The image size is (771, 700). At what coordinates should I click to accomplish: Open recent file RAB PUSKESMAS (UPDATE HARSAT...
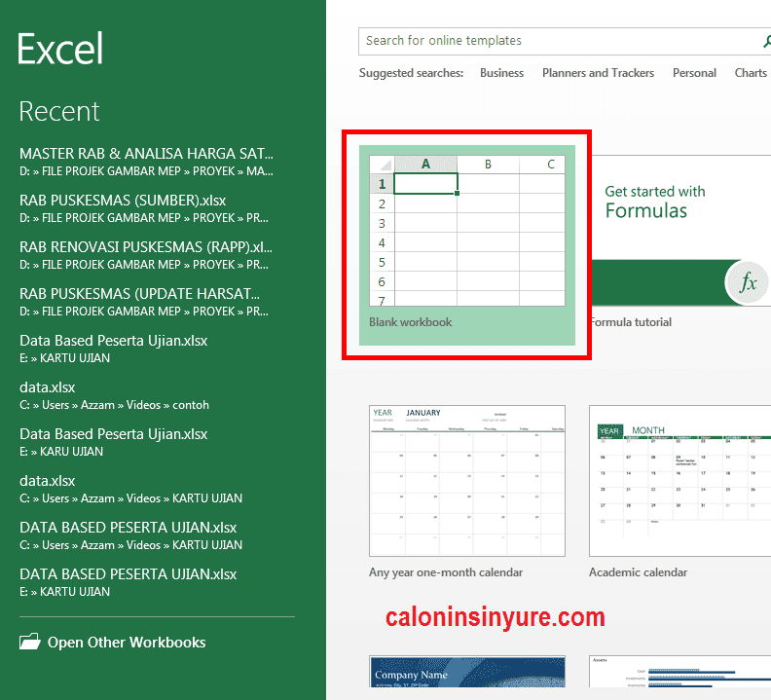(144, 302)
